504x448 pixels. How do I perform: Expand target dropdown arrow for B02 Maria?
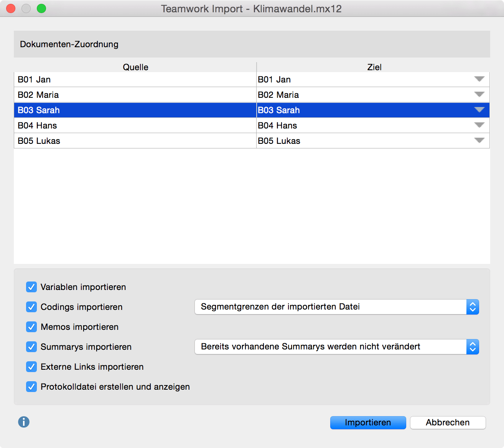point(479,94)
